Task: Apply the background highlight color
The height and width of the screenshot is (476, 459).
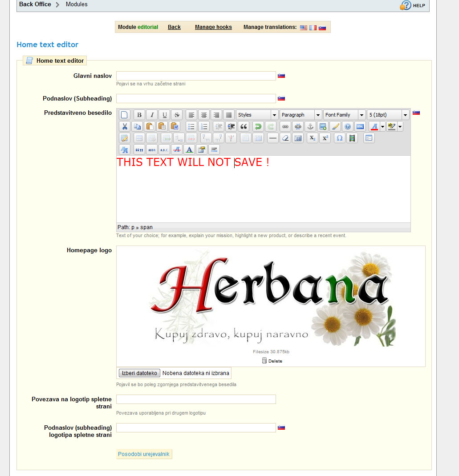Action: (x=392, y=126)
